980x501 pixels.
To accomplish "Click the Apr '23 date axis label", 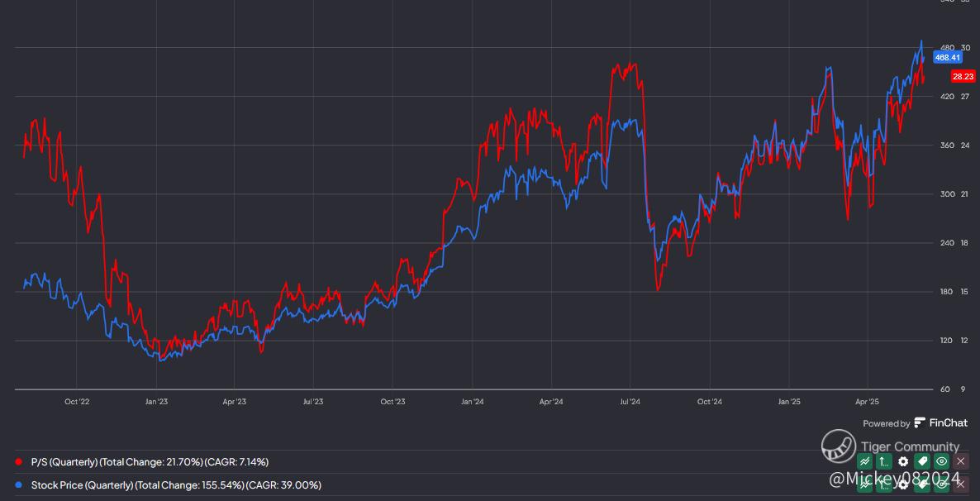I will [235, 402].
